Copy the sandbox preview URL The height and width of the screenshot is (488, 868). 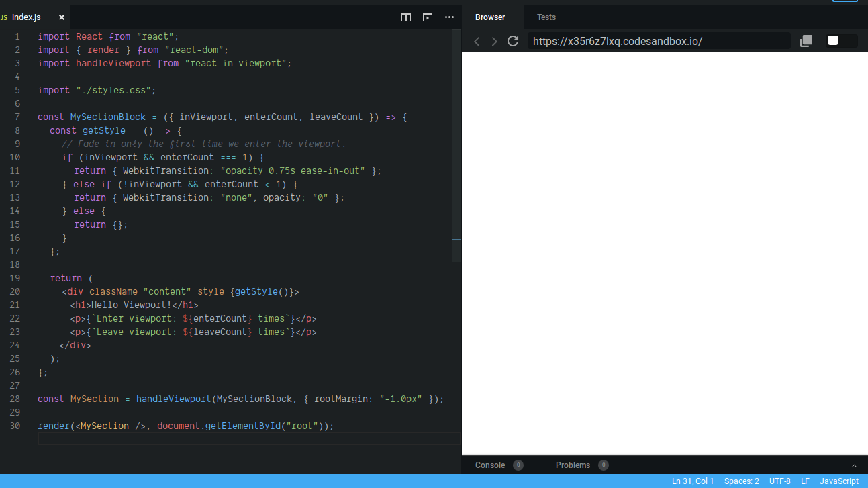coord(805,41)
